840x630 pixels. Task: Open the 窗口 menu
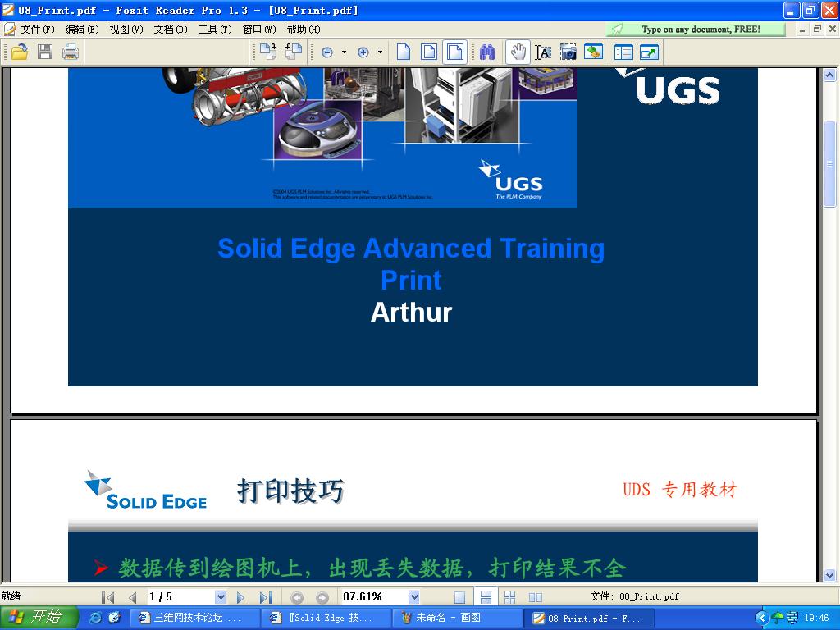[259, 30]
